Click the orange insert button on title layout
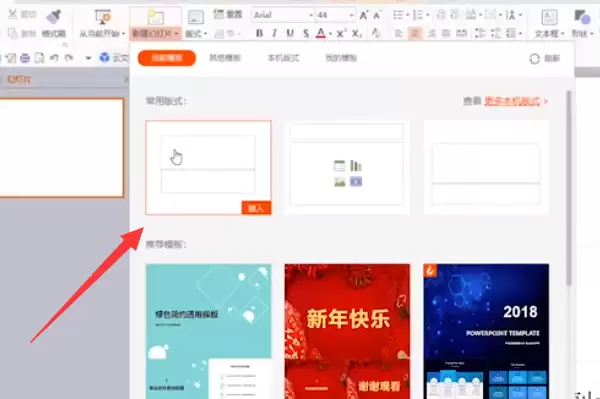600x399 pixels. click(256, 208)
